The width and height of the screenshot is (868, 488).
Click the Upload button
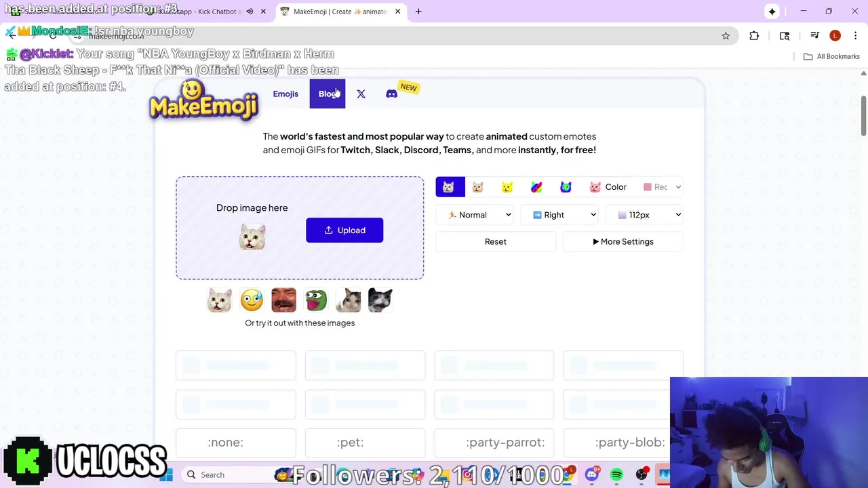pos(344,230)
